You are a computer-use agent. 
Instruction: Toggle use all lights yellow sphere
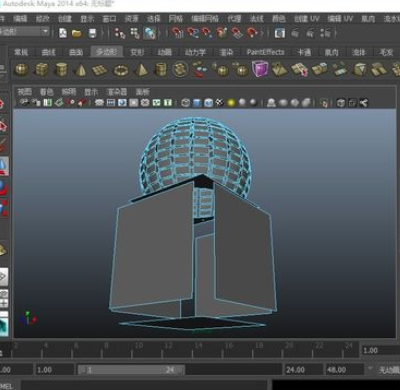(231, 103)
